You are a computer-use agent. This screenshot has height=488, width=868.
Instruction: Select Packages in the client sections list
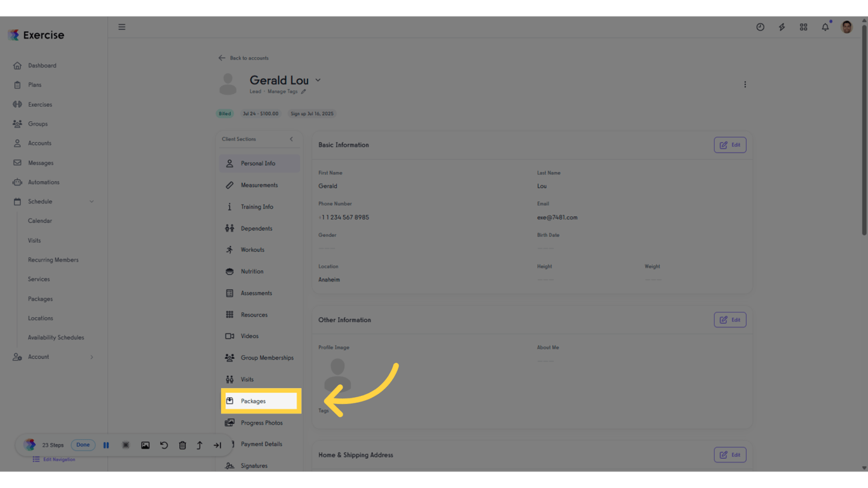click(252, 401)
